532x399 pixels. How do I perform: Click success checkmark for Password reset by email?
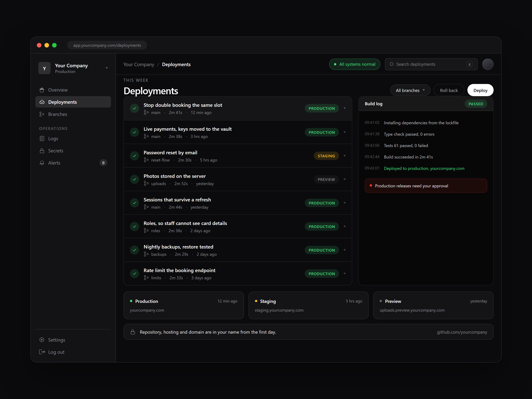tap(135, 156)
